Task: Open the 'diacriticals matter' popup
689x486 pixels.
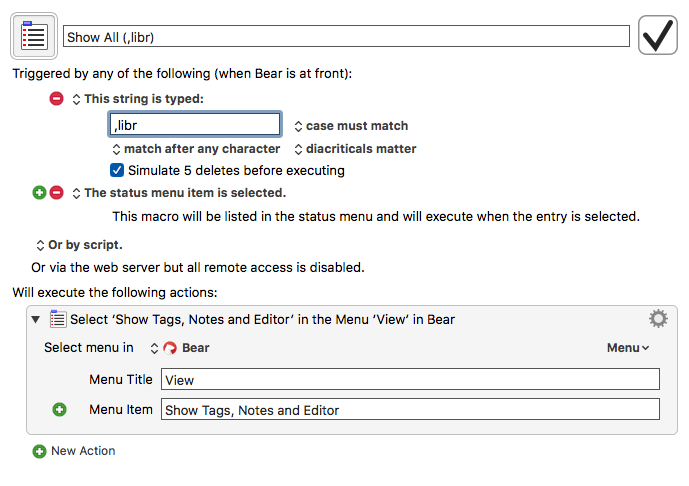Action: coord(355,149)
